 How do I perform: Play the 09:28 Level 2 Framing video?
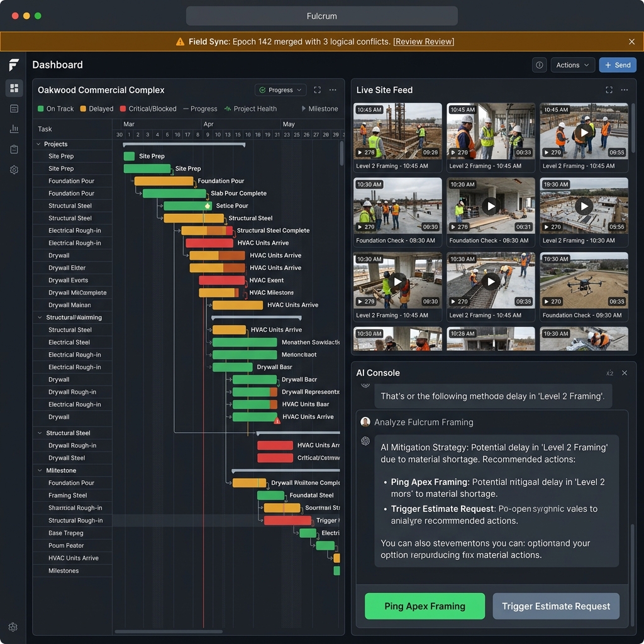(397, 131)
